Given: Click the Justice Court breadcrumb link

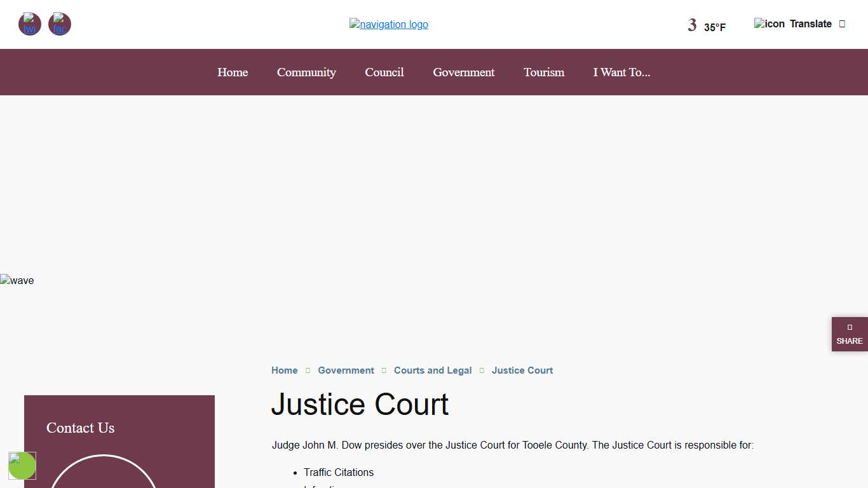Looking at the screenshot, I should point(522,370).
